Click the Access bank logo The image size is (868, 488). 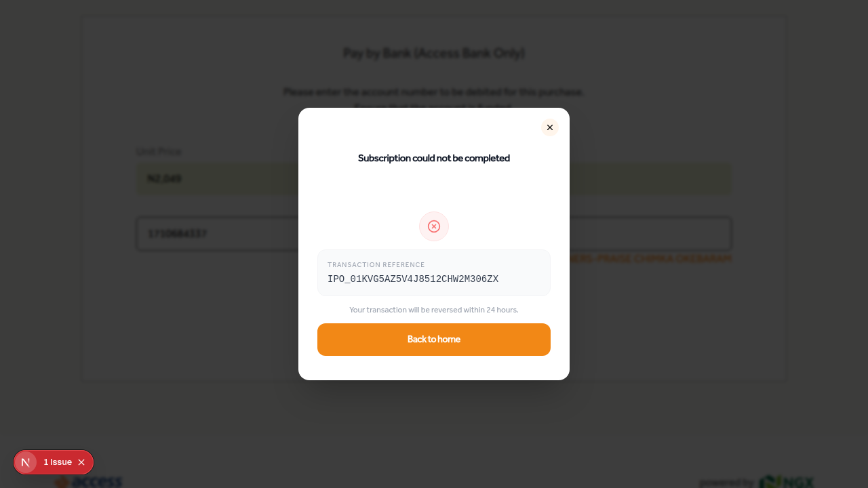[x=88, y=482]
